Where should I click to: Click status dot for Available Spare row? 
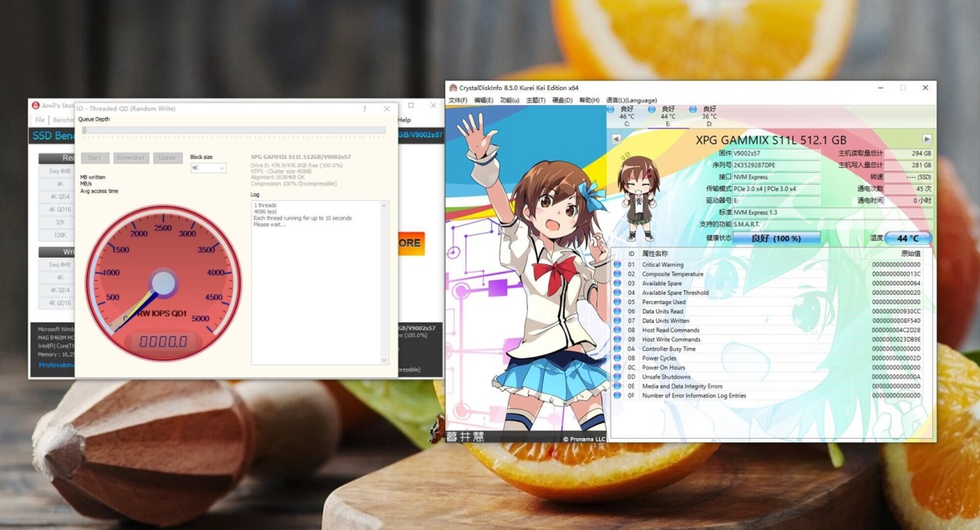617,283
